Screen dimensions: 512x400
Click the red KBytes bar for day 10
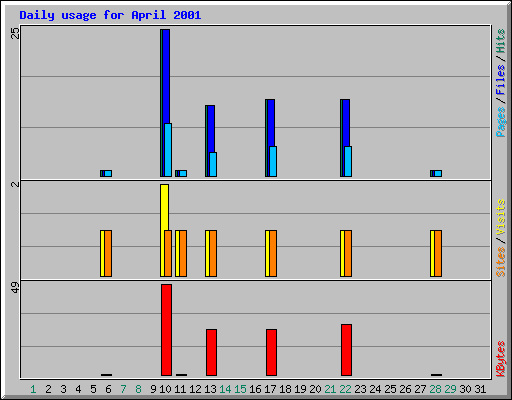click(x=166, y=330)
